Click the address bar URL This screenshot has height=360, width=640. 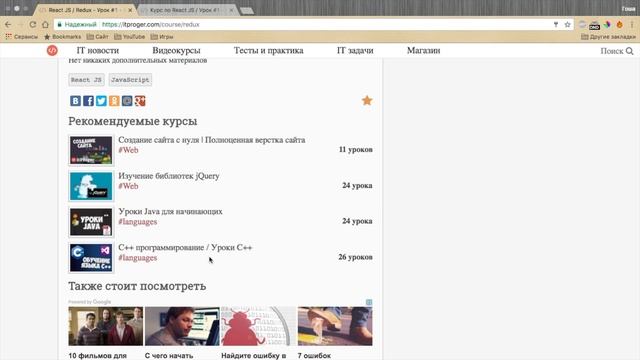(x=151, y=24)
